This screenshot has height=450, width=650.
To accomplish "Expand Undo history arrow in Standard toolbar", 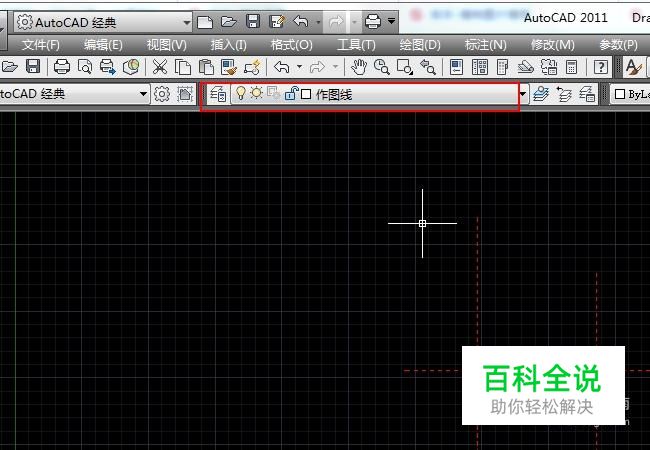I will pos(300,67).
